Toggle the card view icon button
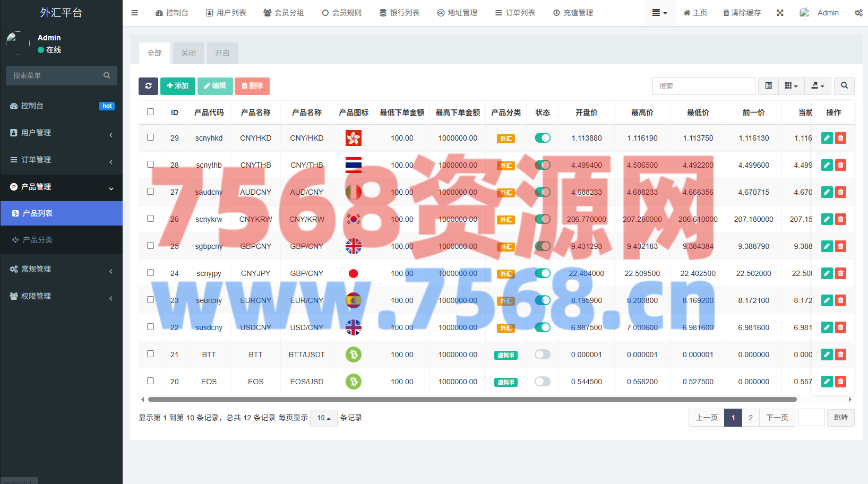This screenshot has width=868, height=484. tap(768, 86)
